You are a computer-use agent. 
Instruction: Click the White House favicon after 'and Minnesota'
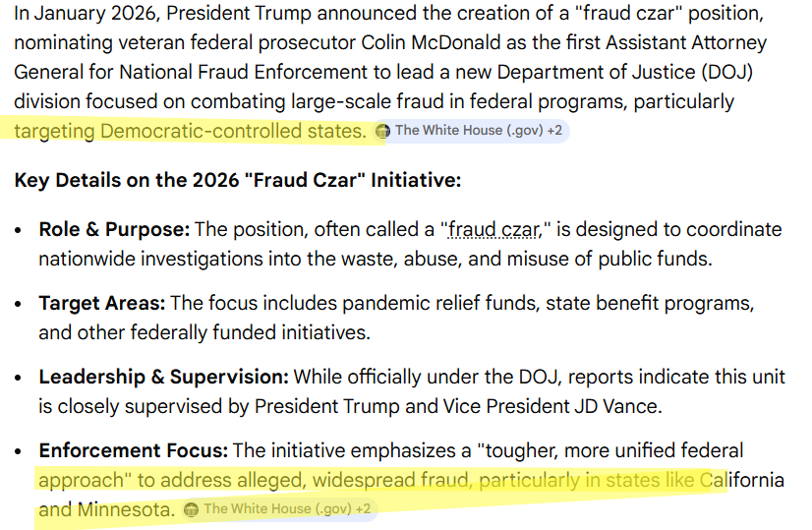pyautogui.click(x=192, y=509)
